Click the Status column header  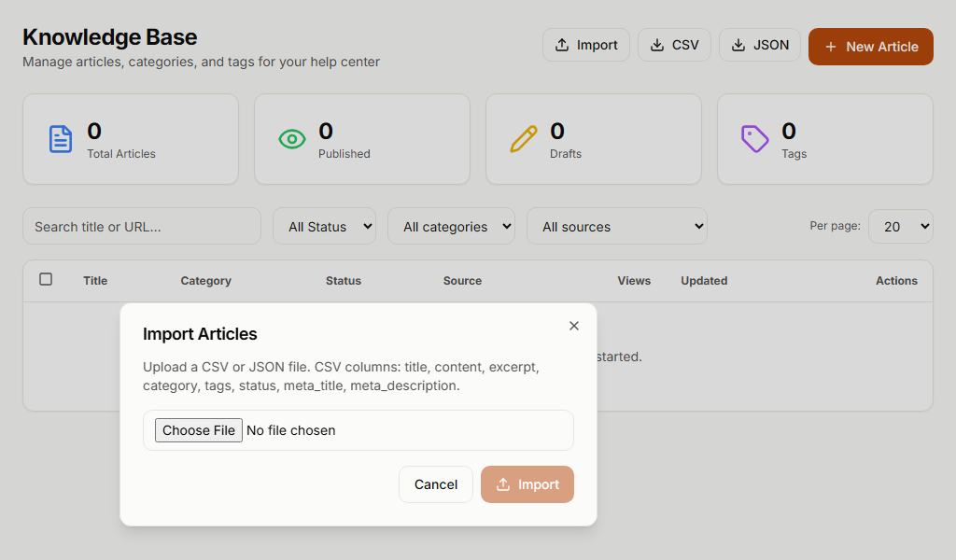344,281
